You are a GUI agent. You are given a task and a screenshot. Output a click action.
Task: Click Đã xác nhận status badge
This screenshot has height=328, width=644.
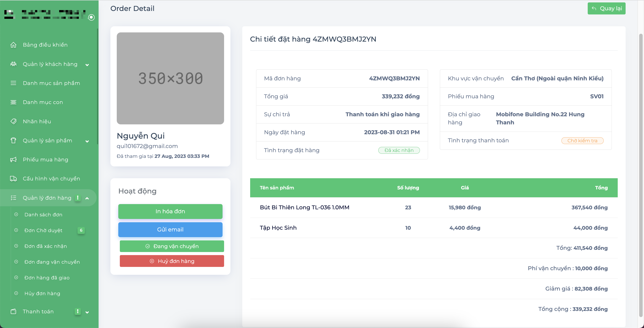pyautogui.click(x=399, y=150)
